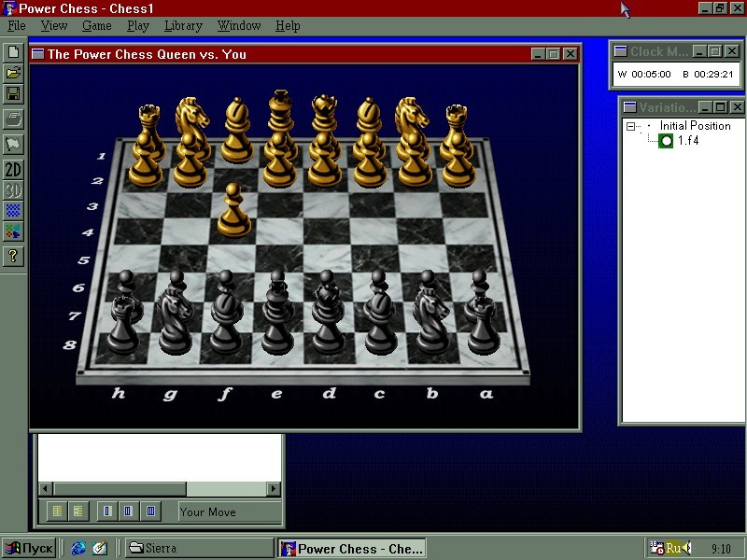
Task: Click the question mark help icon
Action: coord(13,256)
